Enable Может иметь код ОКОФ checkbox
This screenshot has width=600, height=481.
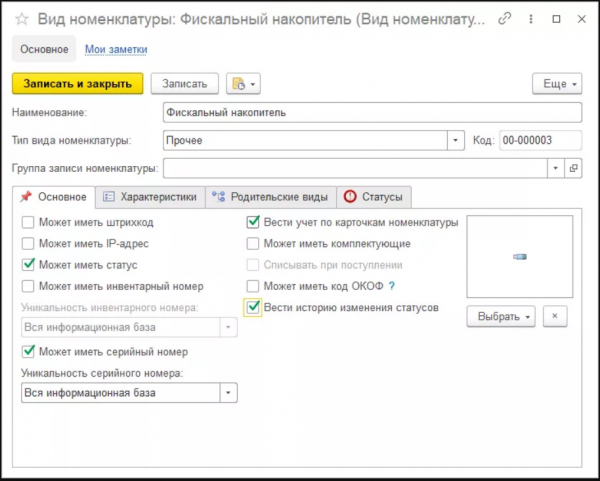coord(253,286)
